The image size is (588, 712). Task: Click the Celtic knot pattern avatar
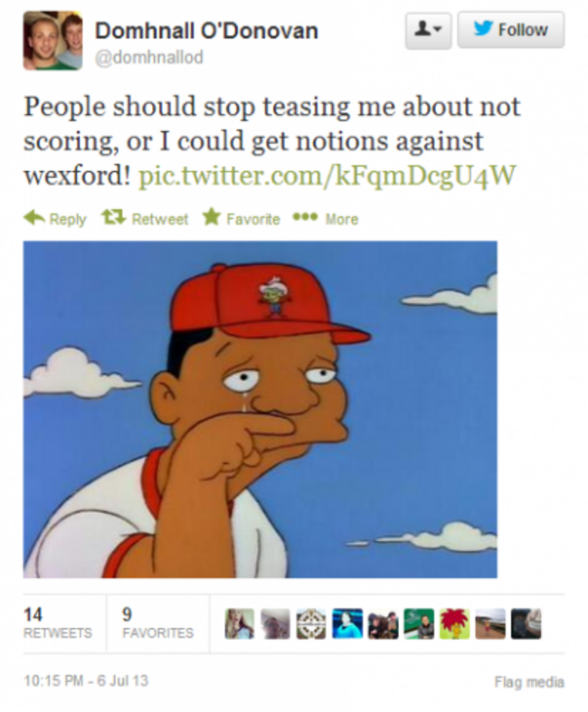[x=311, y=624]
